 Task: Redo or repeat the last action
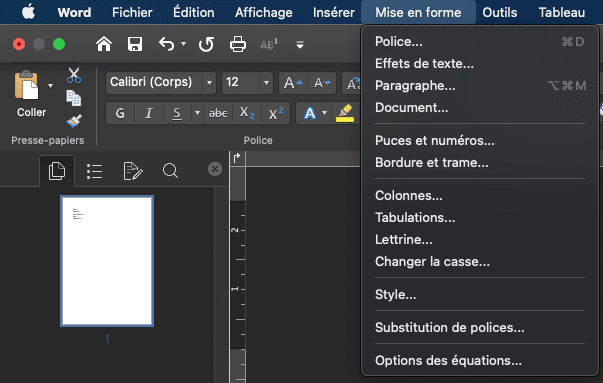206,45
